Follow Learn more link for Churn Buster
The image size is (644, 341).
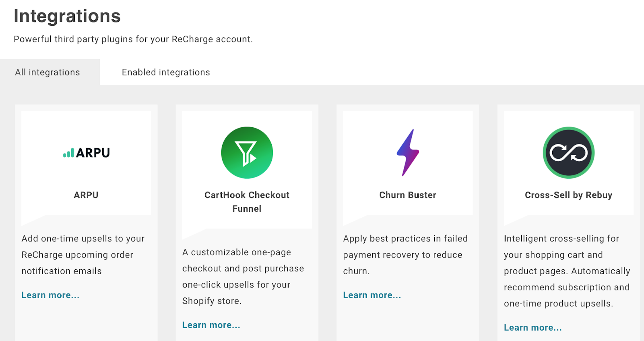372,295
